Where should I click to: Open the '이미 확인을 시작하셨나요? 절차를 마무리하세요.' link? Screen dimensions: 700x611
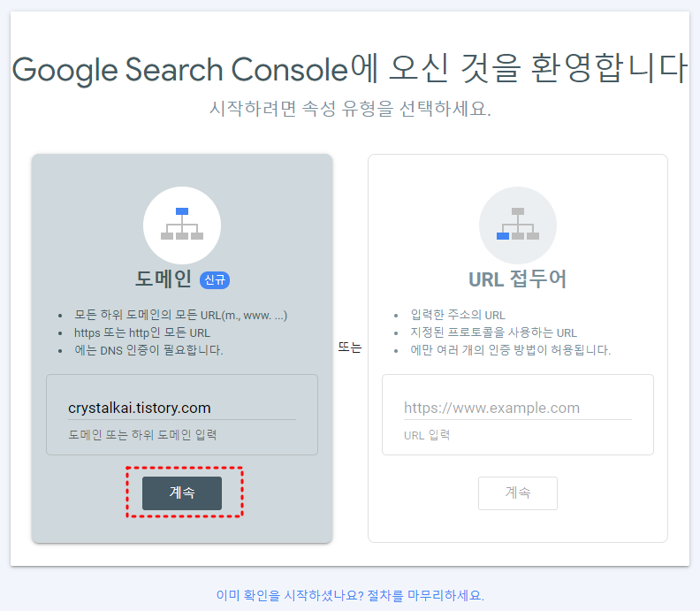point(350,595)
